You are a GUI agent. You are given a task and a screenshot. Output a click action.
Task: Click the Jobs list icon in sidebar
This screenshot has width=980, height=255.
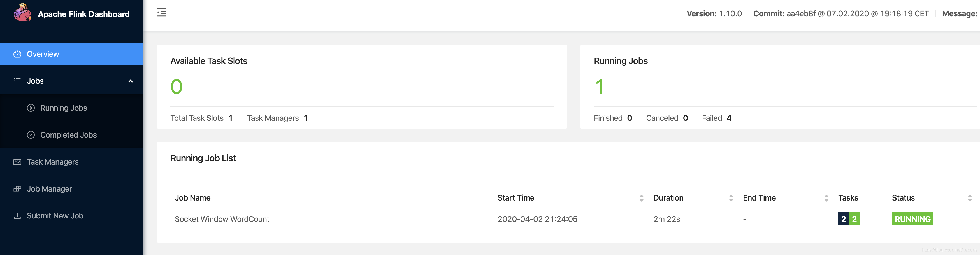(17, 81)
